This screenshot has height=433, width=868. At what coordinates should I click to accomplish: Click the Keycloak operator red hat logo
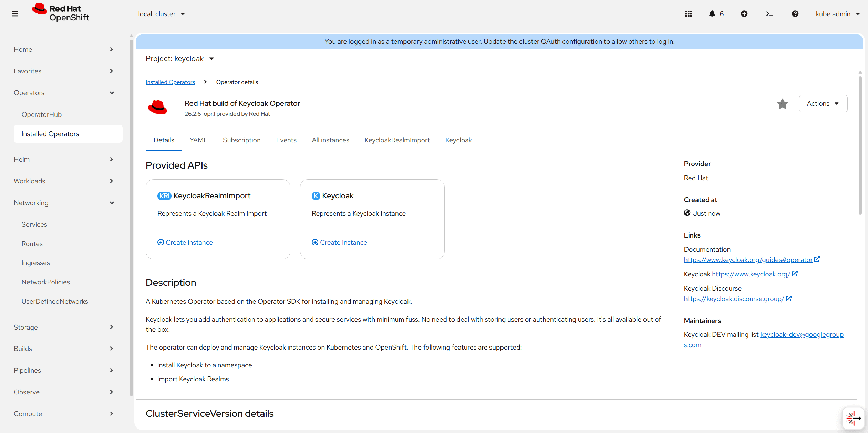pos(157,108)
